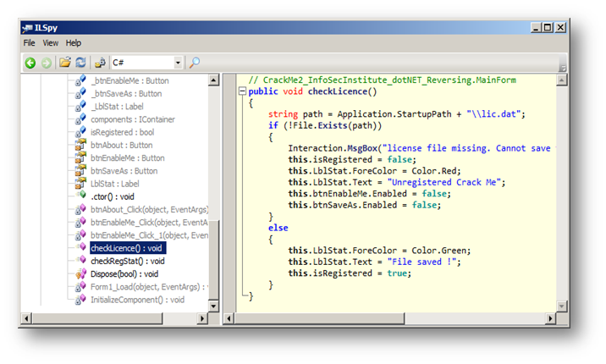This screenshot has height=364, width=606.
Task: Select _LblStat : Label tree node
Action: 117,107
